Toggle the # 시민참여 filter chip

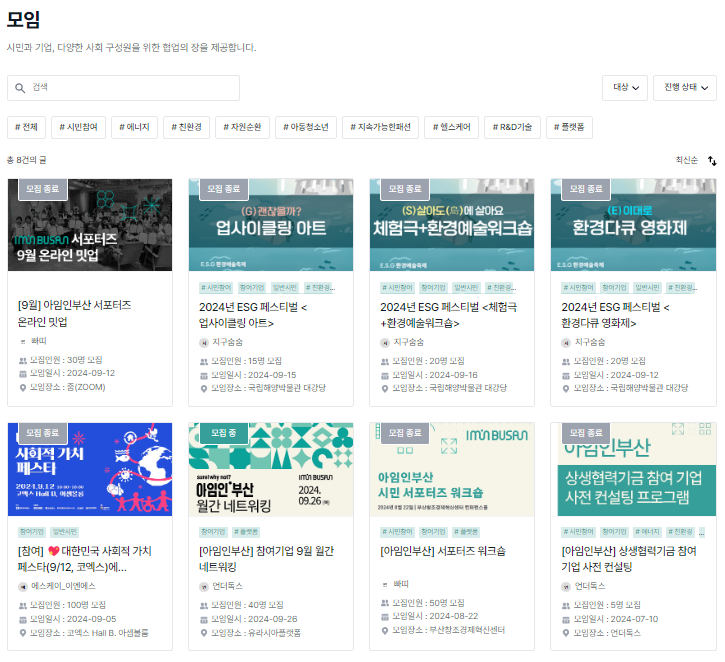coord(80,127)
